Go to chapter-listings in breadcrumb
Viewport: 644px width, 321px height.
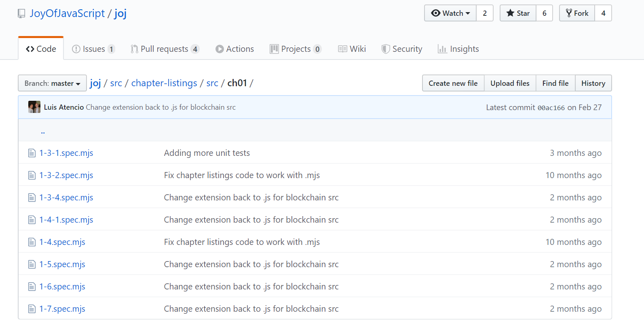pyautogui.click(x=164, y=83)
